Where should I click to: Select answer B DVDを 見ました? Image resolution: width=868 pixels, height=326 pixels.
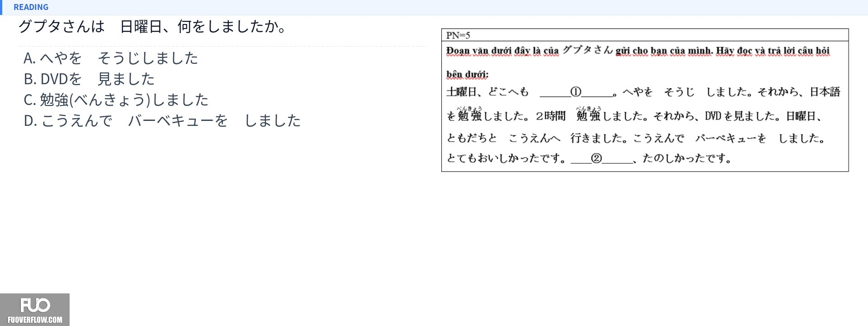point(89,79)
